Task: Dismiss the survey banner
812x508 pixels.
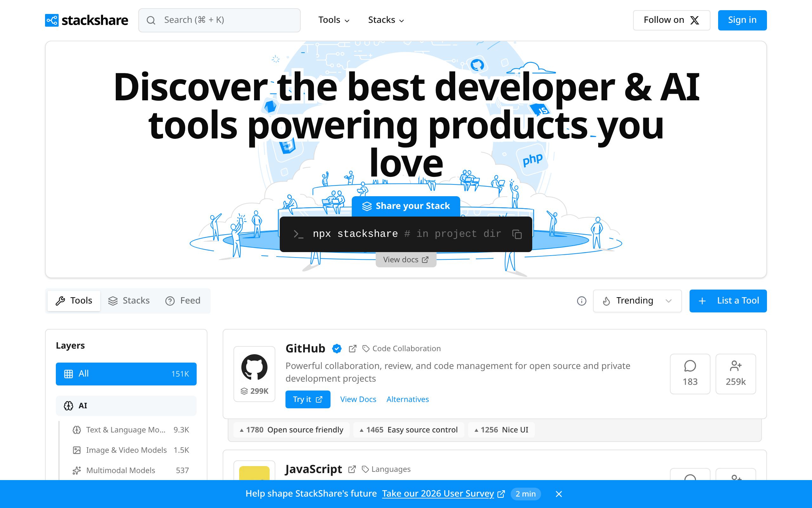Action: [559, 494]
